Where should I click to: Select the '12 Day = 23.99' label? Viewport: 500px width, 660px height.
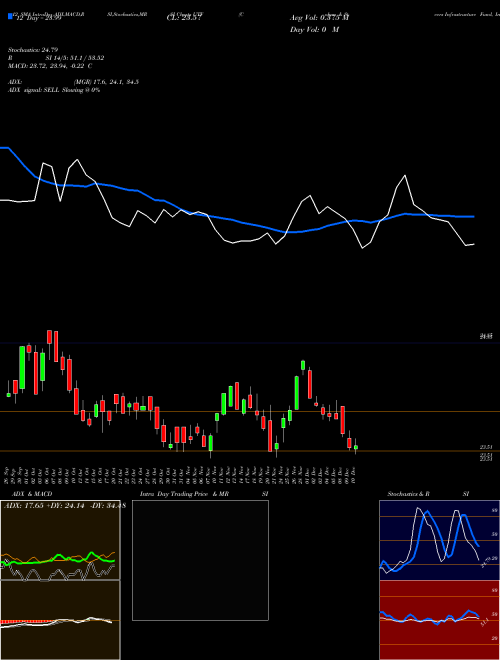tap(38, 18)
